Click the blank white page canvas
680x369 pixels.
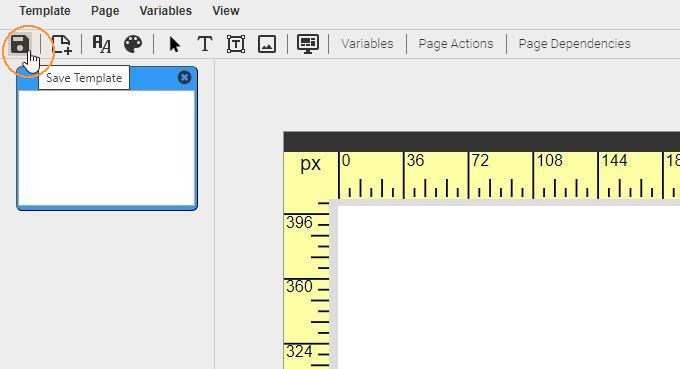point(508,287)
